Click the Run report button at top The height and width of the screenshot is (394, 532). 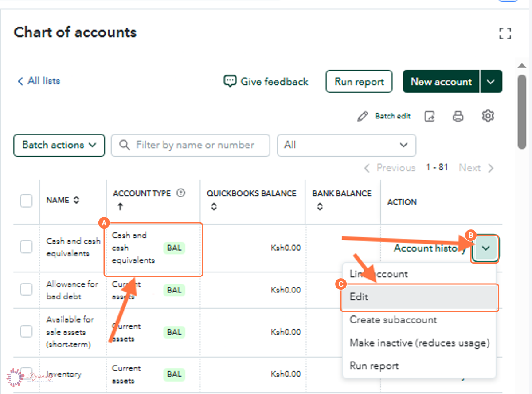[x=359, y=81]
